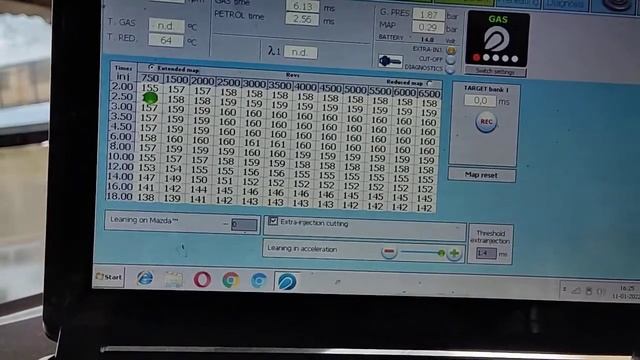
Task: Click the T. GAS value field showing n.d.
Action: click(x=166, y=26)
